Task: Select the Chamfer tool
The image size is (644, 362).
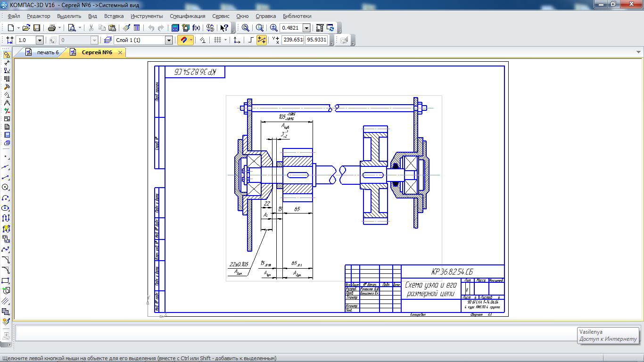Action: point(6,260)
